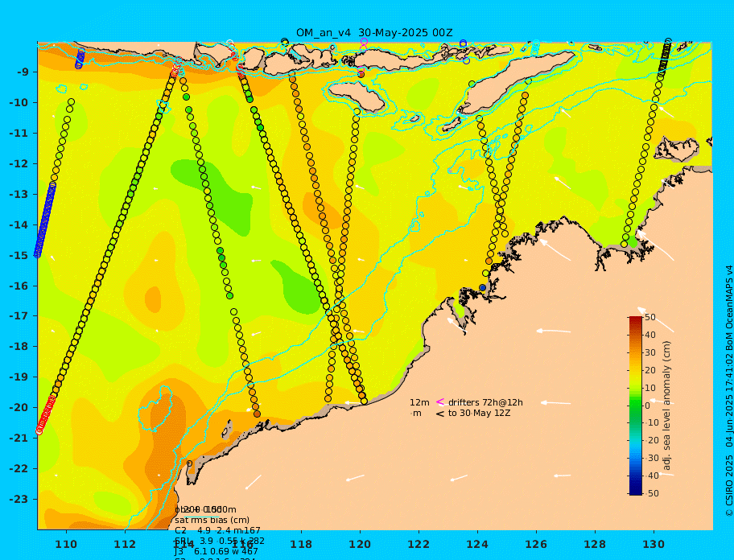Click longitude axis label 118
The height and width of the screenshot is (560, 734).
pos(301,545)
